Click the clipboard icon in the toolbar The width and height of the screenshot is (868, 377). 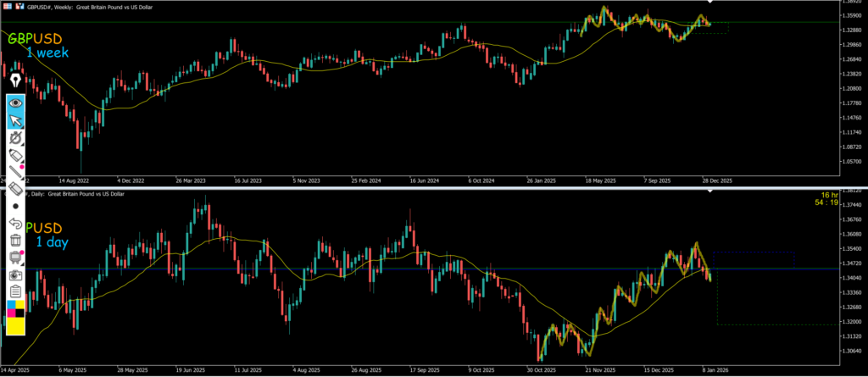(15, 291)
